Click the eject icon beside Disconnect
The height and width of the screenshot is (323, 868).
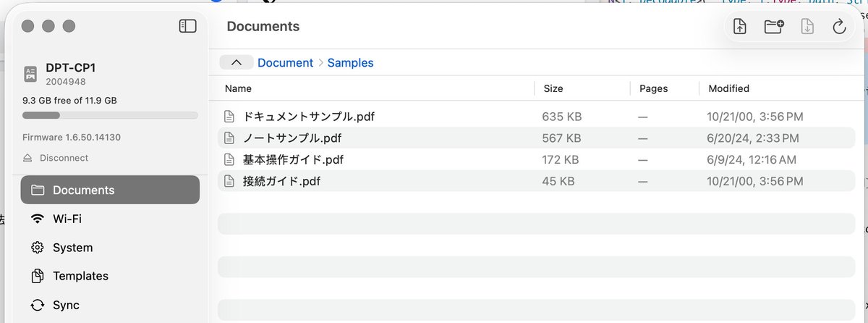[27, 158]
